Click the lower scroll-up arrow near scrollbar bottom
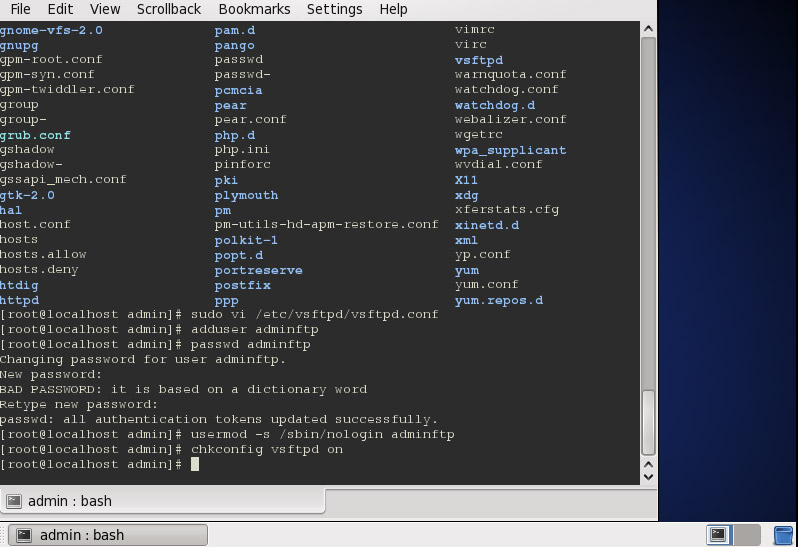Image resolution: width=798 pixels, height=547 pixels. point(648,464)
